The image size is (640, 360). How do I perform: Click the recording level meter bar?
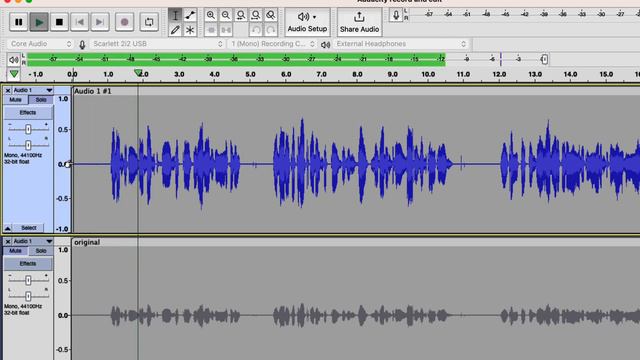click(524, 14)
